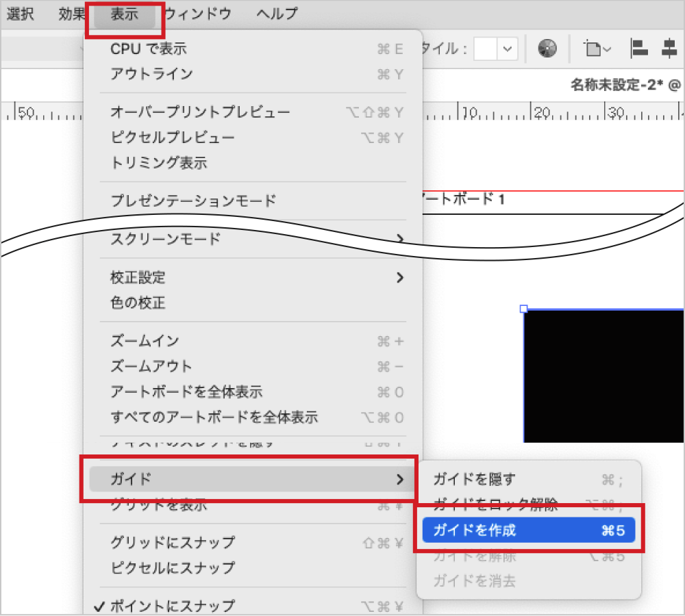Toggle the checked ポイントにスナップ option
This screenshot has height=616, width=685.
pos(172,606)
